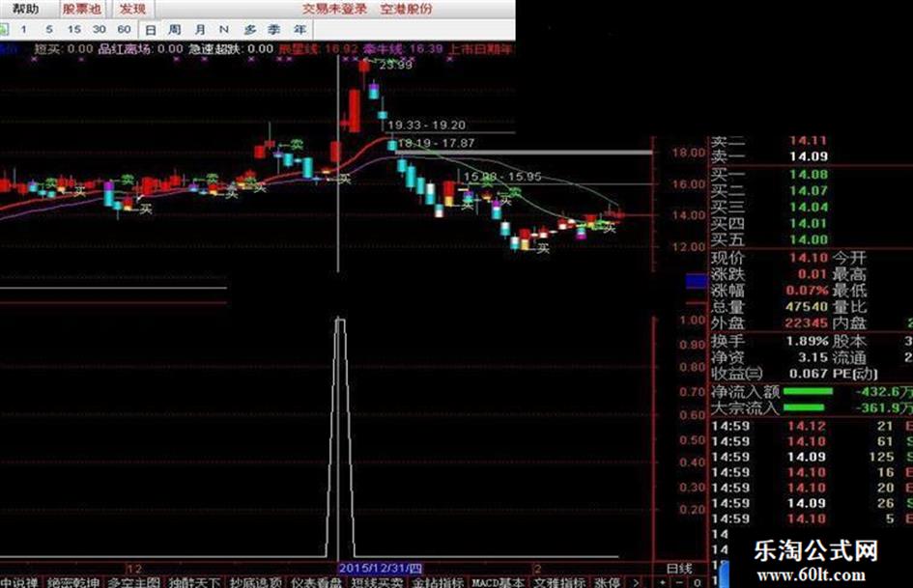The height and width of the screenshot is (588, 913).
Task: Click the 短买: 0.00 indicator readout
Action: point(64,49)
